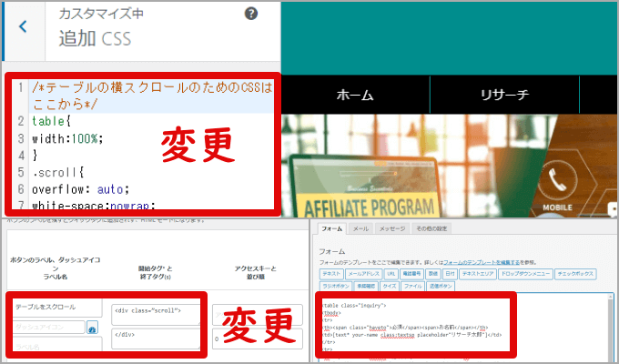Viewport: 619px width, 364px height.
Task: Click the 承諾確認 tag button
Action: (366, 286)
